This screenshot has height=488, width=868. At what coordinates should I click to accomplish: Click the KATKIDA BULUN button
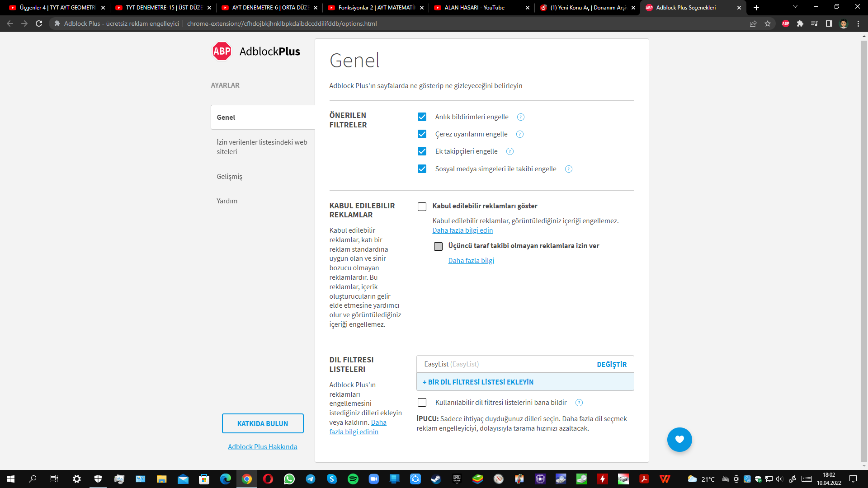(x=263, y=423)
